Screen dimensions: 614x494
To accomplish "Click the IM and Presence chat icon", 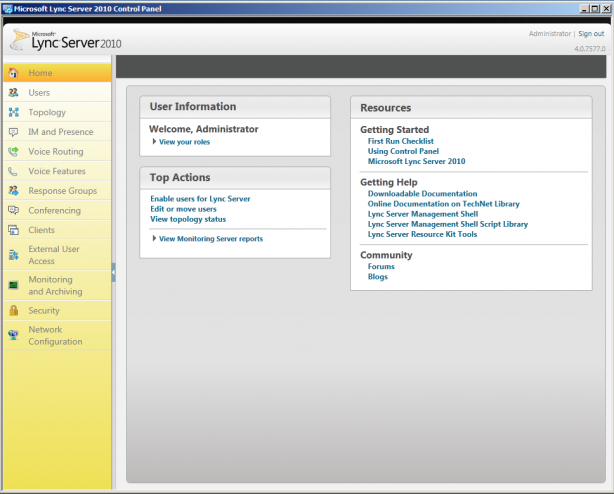I will point(14,132).
